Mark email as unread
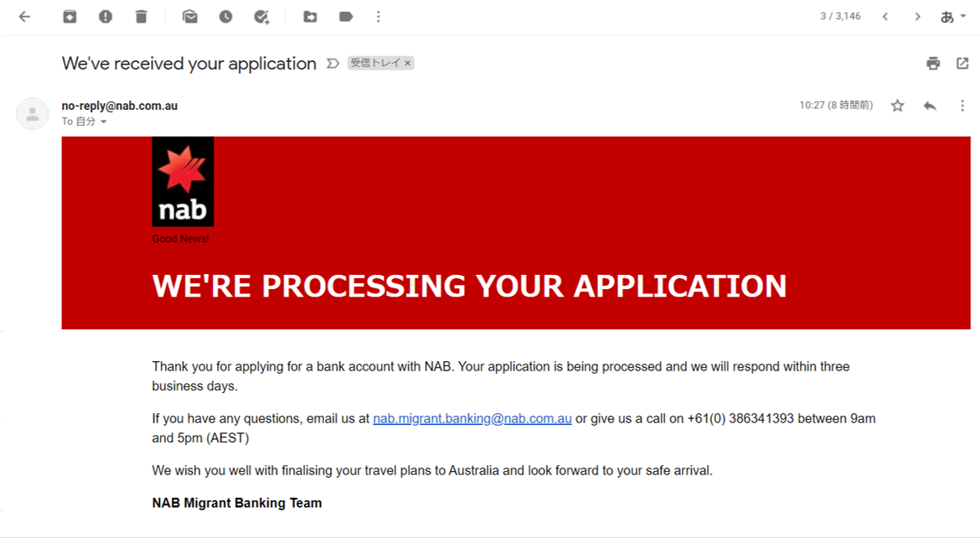The width and height of the screenshot is (980, 538). coord(190,17)
